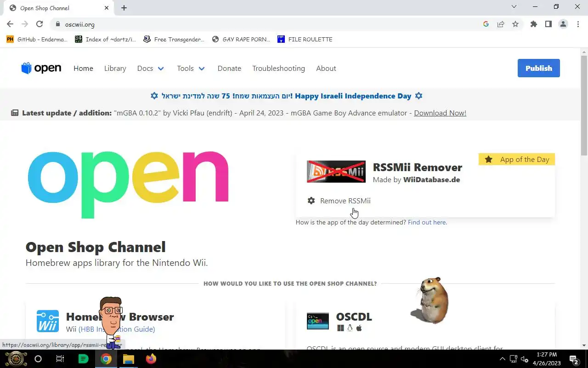Open the HBB Installation Guide link
Viewport: 588px width, 368px height.
point(117,329)
